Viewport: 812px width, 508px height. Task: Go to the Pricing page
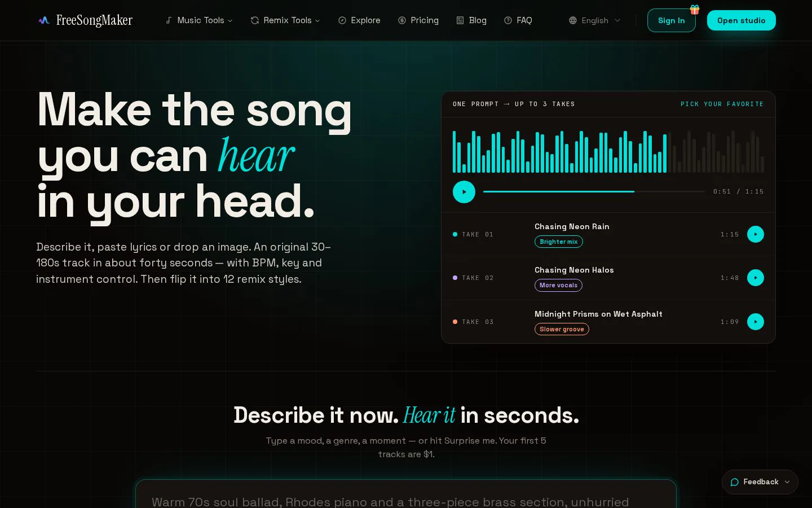click(x=418, y=20)
